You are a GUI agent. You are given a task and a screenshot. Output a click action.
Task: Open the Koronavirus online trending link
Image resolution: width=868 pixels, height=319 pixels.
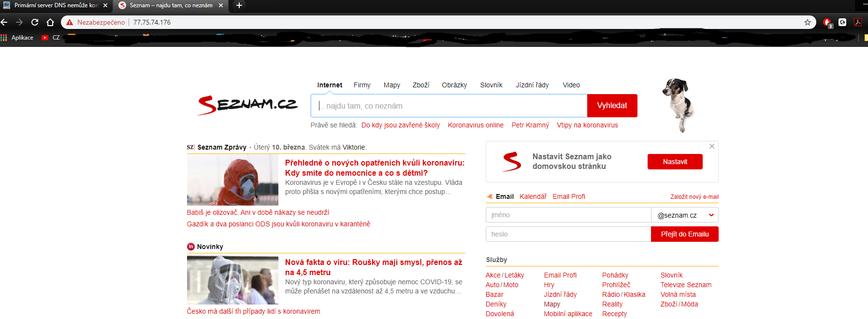pyautogui.click(x=475, y=125)
